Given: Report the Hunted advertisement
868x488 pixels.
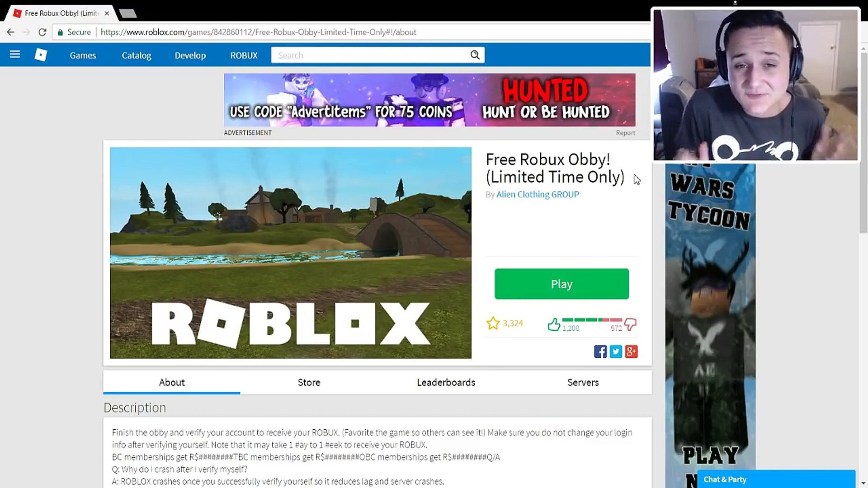Looking at the screenshot, I should point(625,133).
